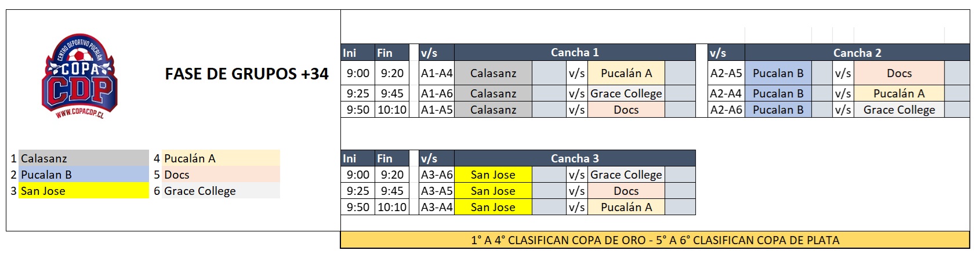Screen dimensions: 980x261
Task: Select the Cancha 1 header
Action: (575, 53)
